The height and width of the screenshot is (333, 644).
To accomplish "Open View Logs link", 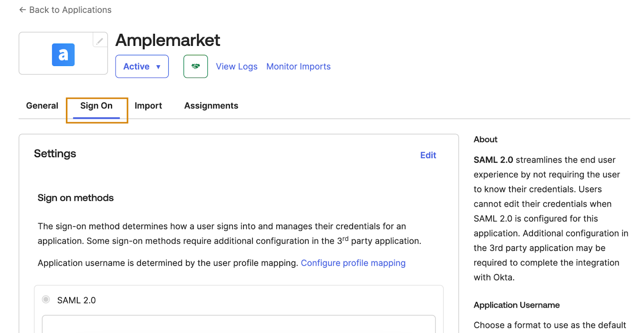I will (x=237, y=66).
